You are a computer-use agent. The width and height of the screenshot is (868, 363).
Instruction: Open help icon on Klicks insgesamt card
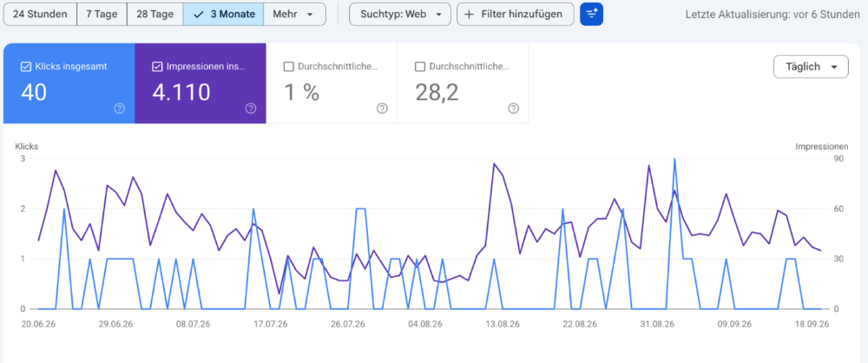tap(119, 109)
